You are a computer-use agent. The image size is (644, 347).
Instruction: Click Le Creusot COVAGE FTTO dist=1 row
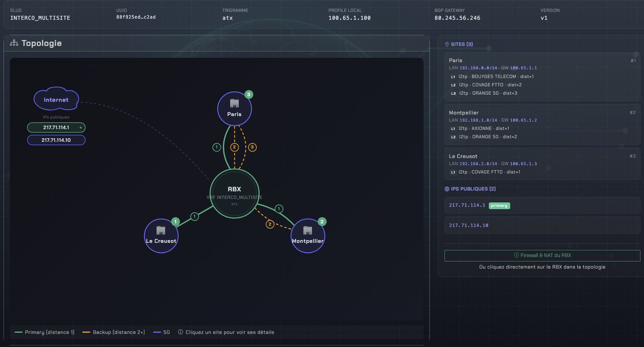point(485,172)
